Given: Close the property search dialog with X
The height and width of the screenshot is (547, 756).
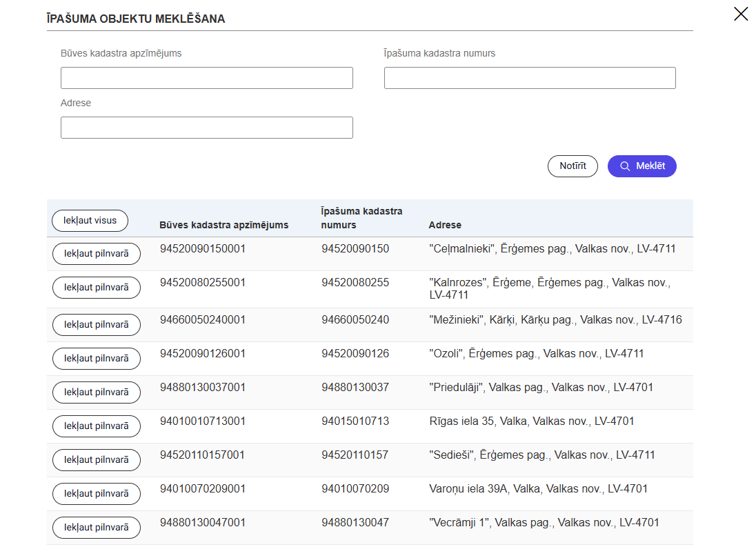Looking at the screenshot, I should click(x=741, y=14).
